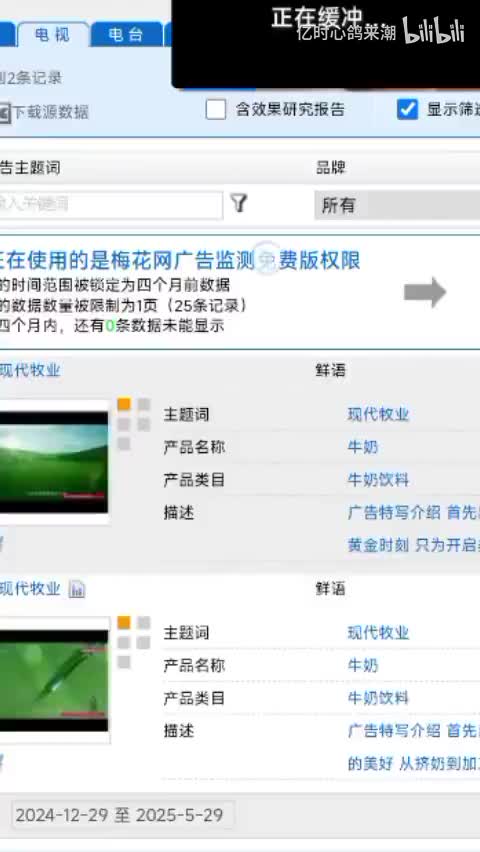Click the gray right arrow in permission notice
Image resolution: width=480 pixels, height=852 pixels.
(x=425, y=292)
